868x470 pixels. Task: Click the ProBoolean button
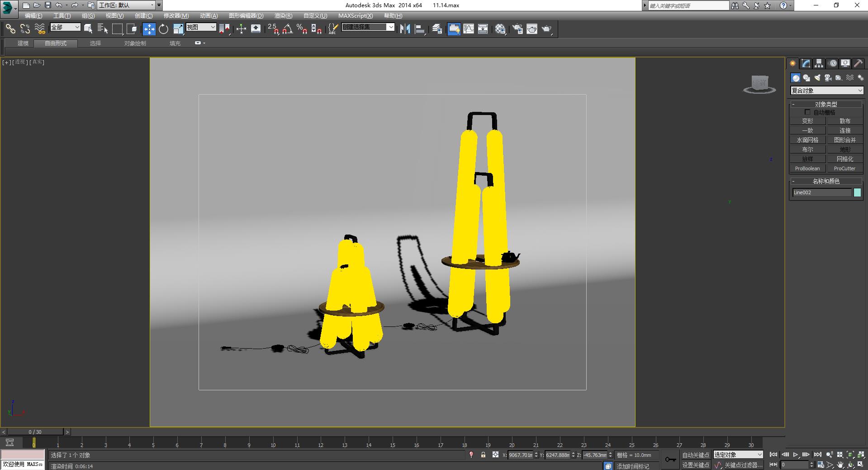(x=807, y=168)
